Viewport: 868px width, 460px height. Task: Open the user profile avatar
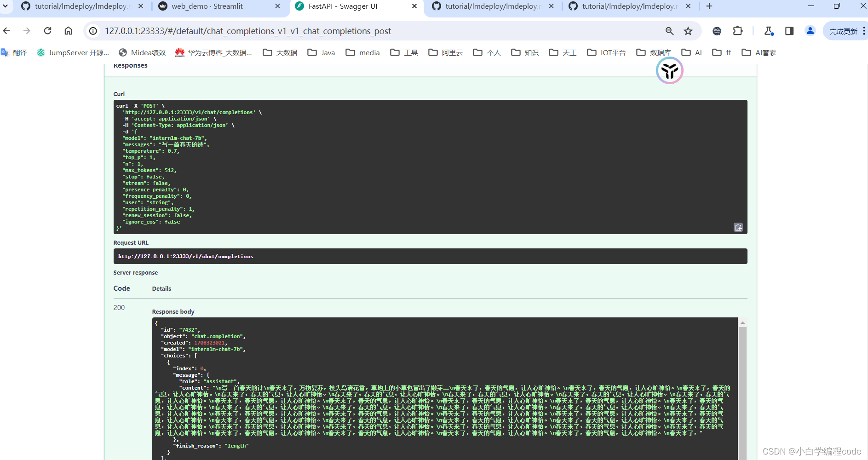click(x=810, y=31)
